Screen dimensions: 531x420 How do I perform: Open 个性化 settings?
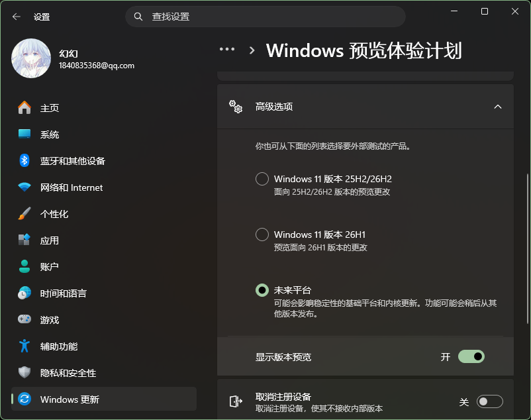tap(104, 213)
